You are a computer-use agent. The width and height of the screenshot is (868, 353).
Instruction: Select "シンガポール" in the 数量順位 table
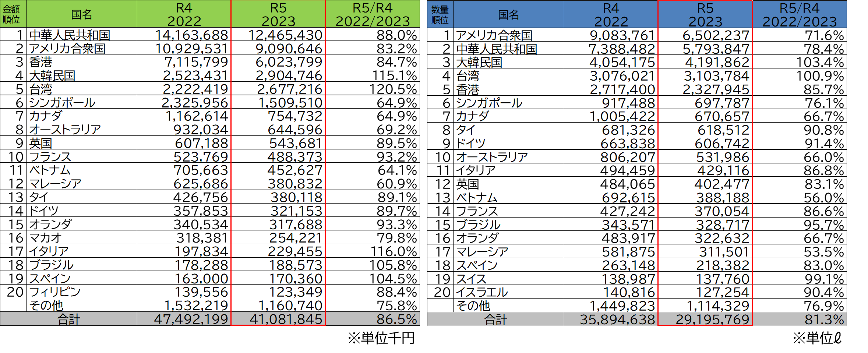509,102
